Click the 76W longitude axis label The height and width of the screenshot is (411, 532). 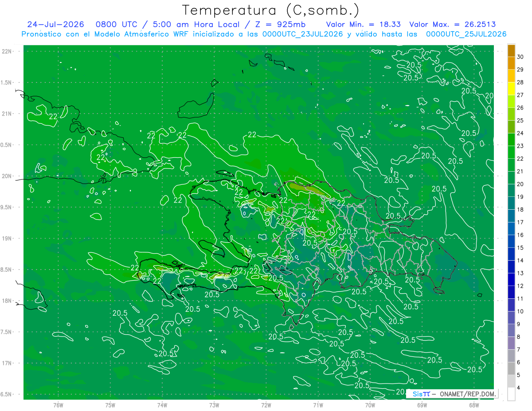pyautogui.click(x=58, y=405)
